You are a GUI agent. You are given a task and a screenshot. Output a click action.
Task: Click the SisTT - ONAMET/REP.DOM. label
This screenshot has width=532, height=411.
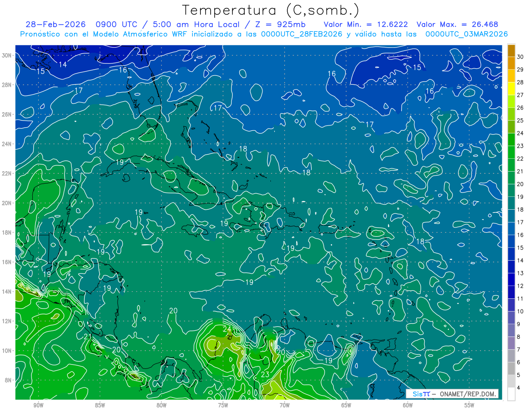(x=452, y=394)
